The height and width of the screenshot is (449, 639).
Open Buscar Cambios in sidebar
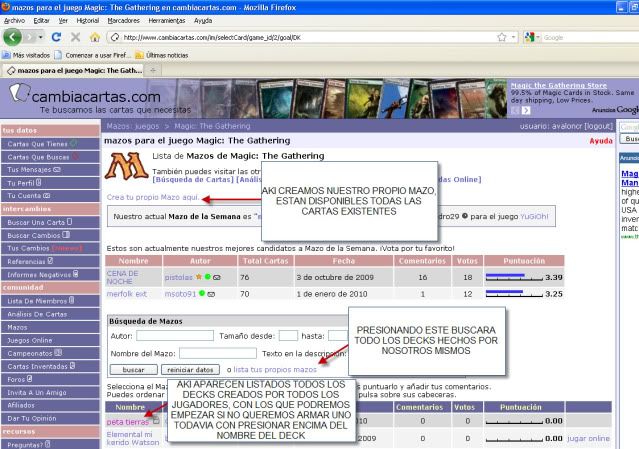click(50, 236)
